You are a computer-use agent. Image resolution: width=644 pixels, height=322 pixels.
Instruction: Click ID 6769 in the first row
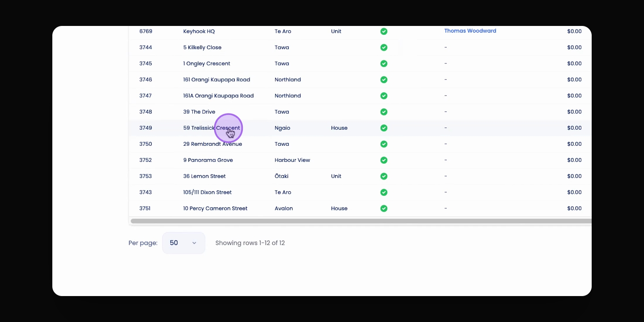(x=146, y=31)
